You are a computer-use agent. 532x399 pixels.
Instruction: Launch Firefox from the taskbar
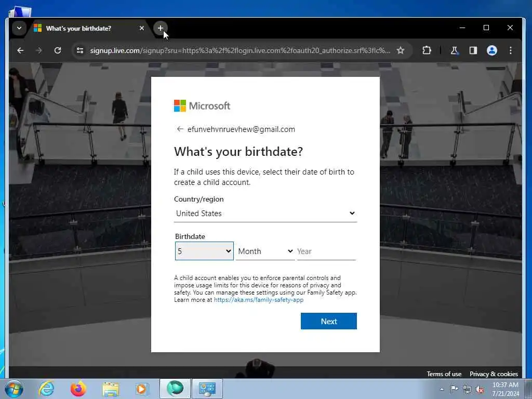pyautogui.click(x=78, y=389)
